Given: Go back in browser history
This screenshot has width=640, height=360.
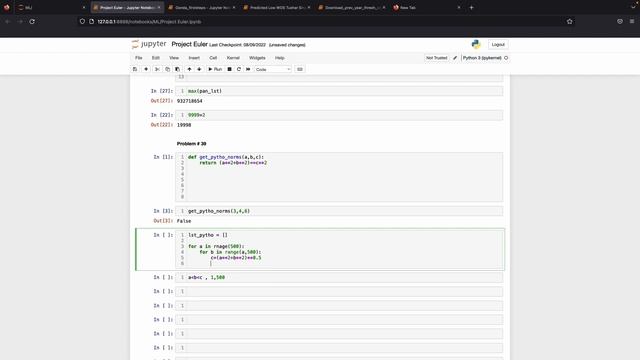Looking at the screenshot, I should click(x=7, y=21).
